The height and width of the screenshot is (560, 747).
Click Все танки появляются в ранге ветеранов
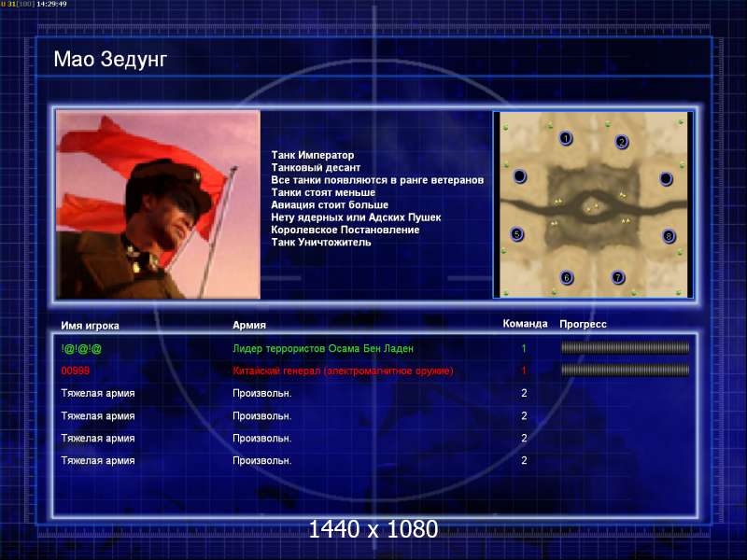pos(377,180)
